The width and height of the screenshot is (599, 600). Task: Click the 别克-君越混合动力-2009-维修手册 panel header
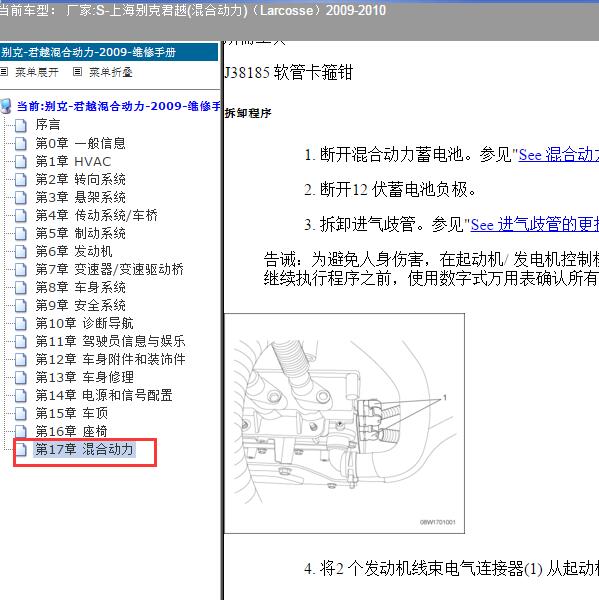(109, 52)
